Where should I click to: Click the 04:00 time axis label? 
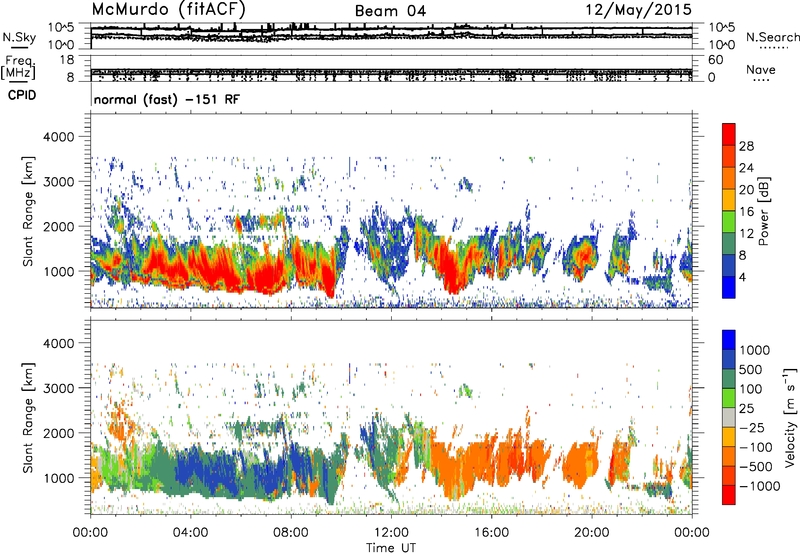190,533
